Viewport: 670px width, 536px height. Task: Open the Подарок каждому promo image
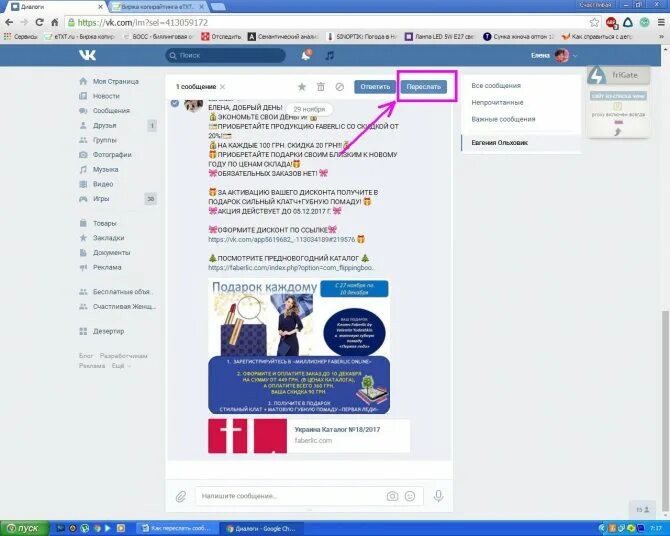click(299, 346)
